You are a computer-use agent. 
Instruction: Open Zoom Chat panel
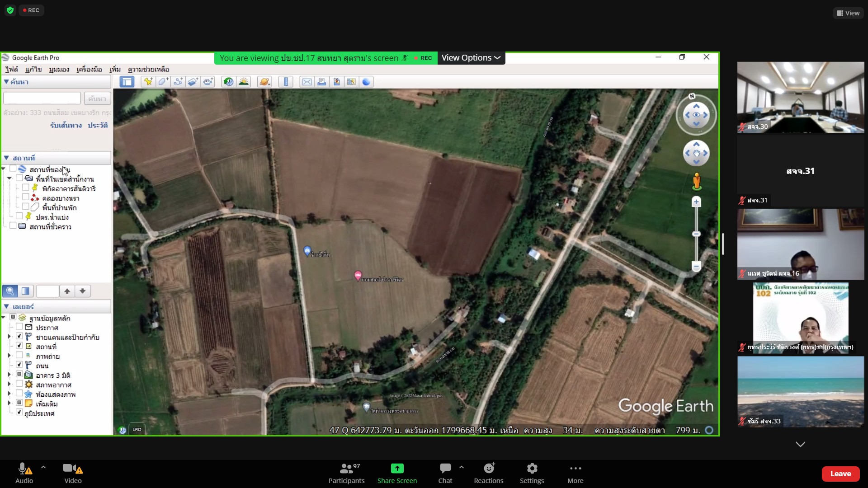coord(445,473)
